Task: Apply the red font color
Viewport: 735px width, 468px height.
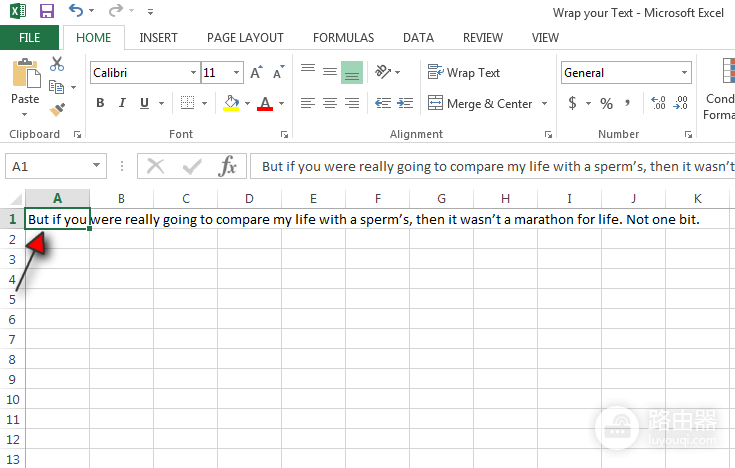Action: [265, 103]
